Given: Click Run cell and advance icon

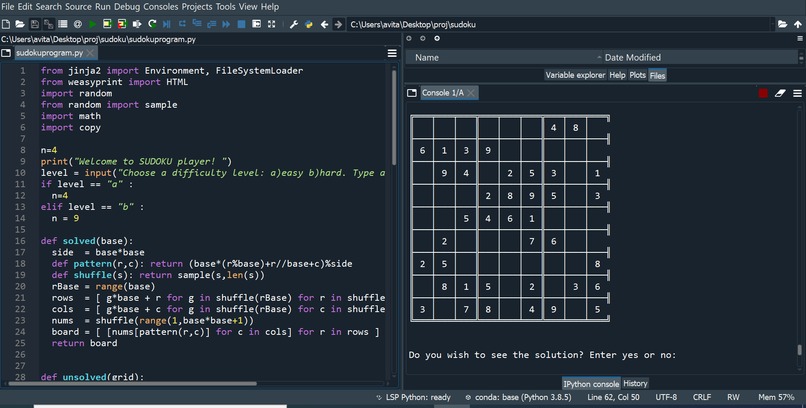Looking at the screenshot, I should pos(122,24).
